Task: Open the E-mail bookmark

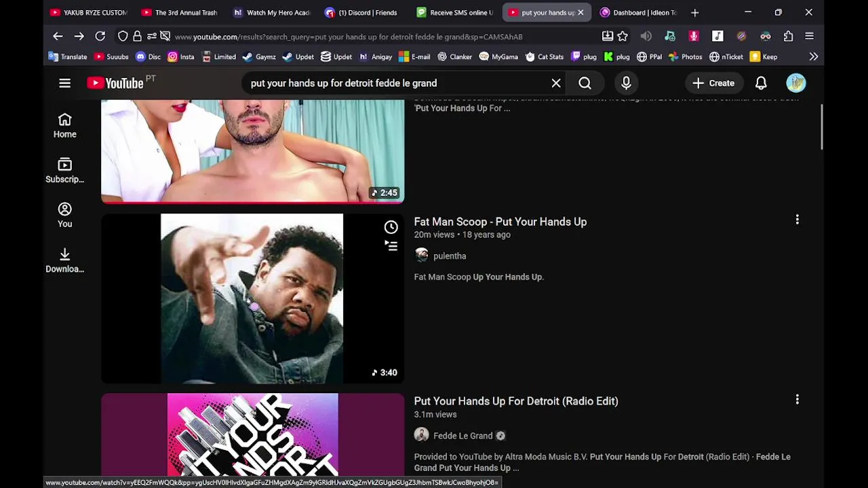Action: point(414,57)
